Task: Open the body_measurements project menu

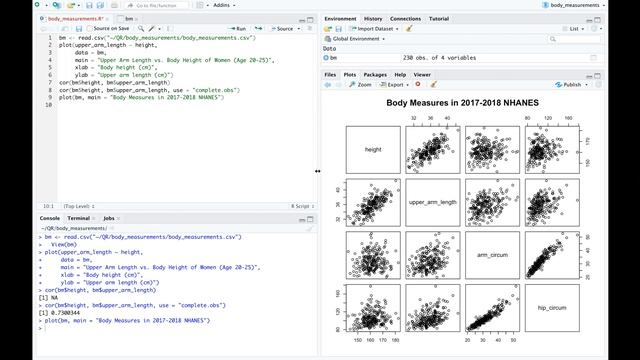Action: pos(573,5)
